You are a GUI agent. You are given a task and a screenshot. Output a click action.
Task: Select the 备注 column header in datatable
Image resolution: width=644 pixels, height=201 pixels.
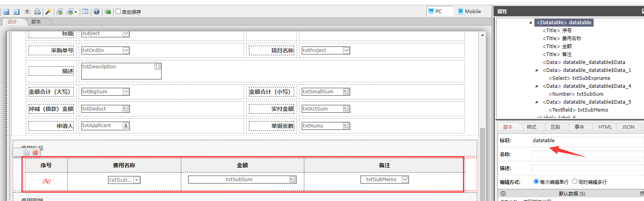point(384,165)
